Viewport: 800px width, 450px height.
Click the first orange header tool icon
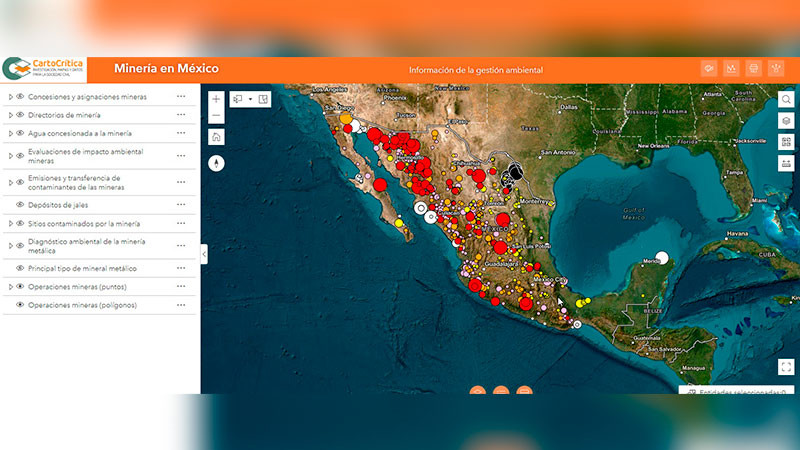click(709, 68)
